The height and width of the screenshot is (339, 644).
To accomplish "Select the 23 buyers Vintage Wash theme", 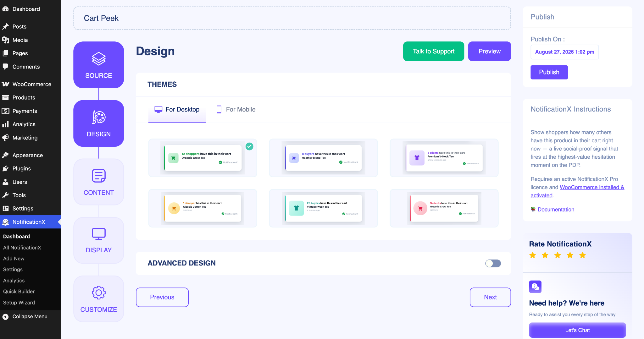I will 323,208.
